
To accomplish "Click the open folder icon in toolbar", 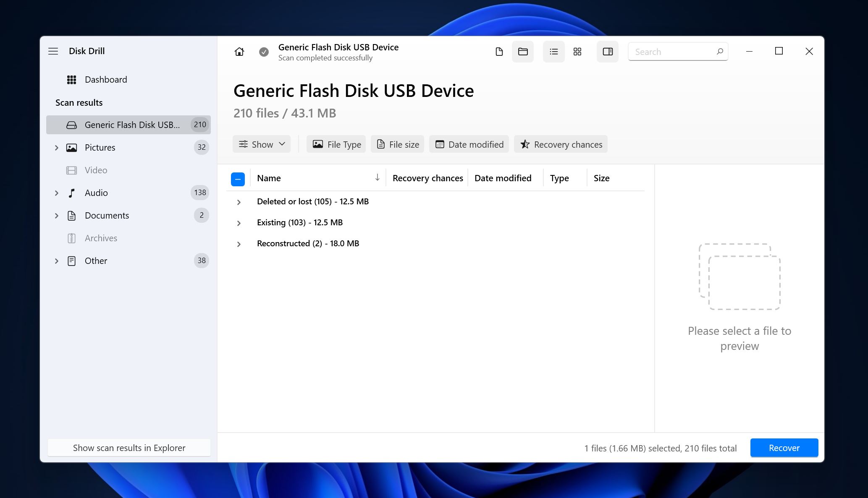I will coord(522,51).
